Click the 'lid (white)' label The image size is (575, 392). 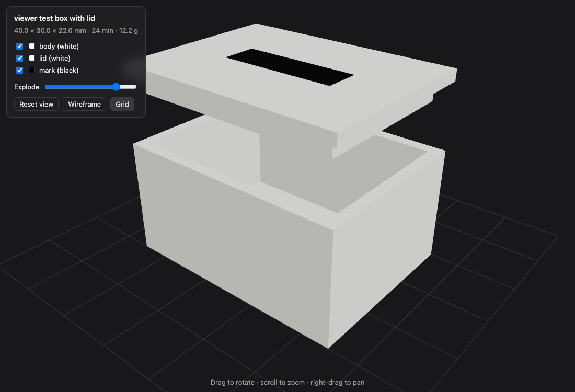(x=55, y=59)
